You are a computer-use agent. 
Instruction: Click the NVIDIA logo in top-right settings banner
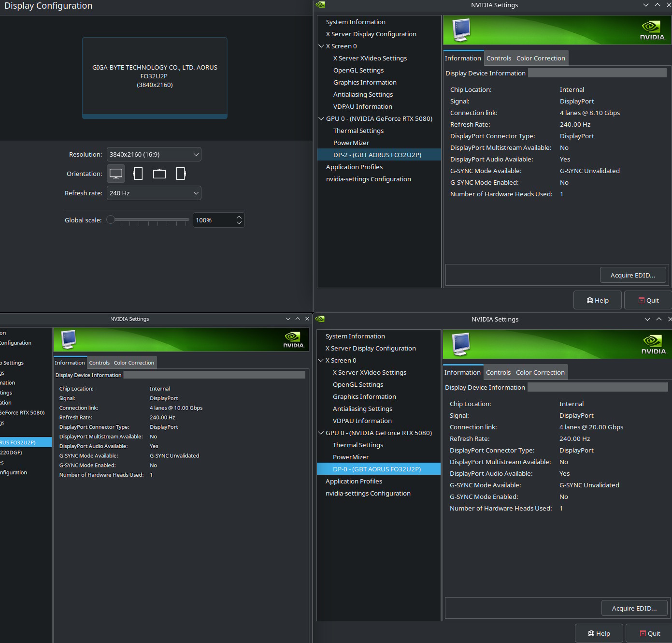tap(652, 30)
